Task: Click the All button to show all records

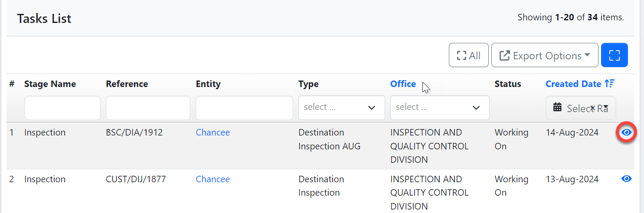Action: [468, 55]
